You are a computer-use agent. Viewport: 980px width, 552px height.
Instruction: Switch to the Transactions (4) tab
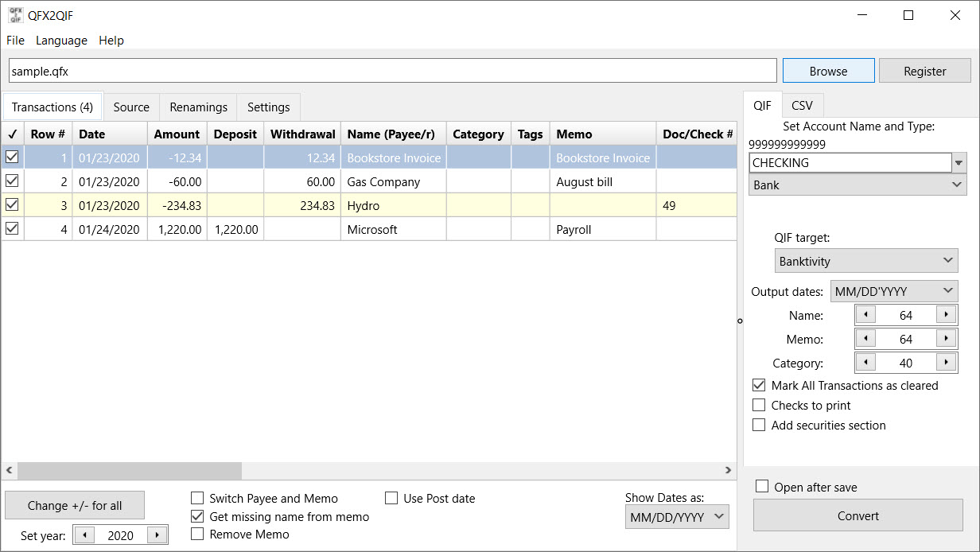(x=52, y=107)
